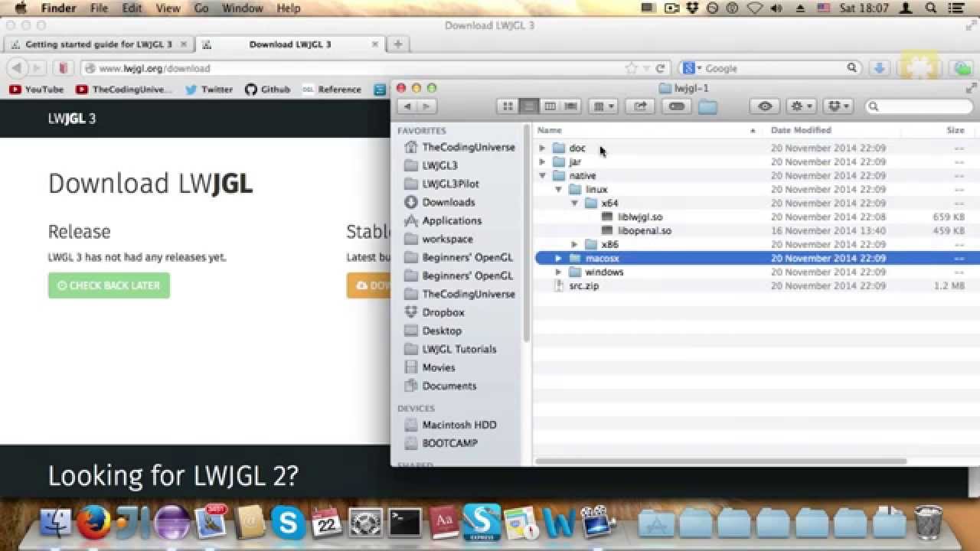Screen dimensions: 980x551
Task: Click the volume icon in menu bar
Action: [x=778, y=8]
